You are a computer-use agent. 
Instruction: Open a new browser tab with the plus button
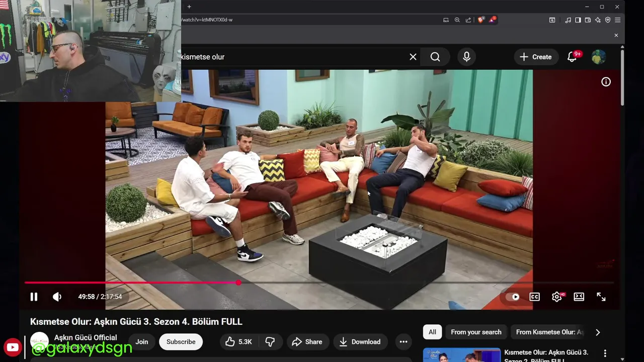tap(189, 7)
